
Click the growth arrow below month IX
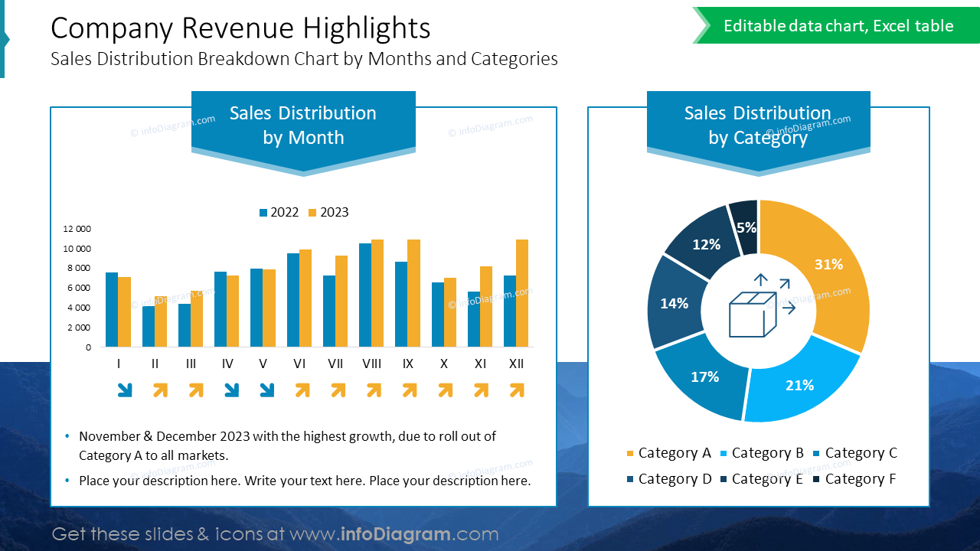click(x=408, y=390)
